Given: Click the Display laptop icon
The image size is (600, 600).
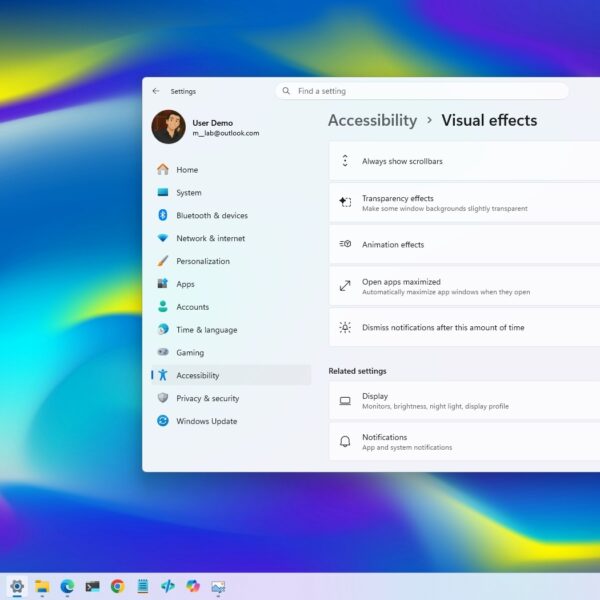Looking at the screenshot, I should coord(345,401).
